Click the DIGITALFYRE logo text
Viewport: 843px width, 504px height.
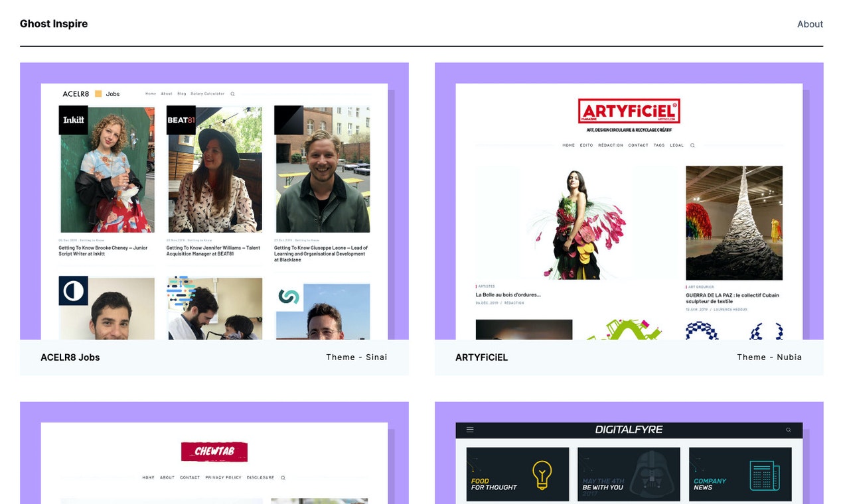(629, 430)
